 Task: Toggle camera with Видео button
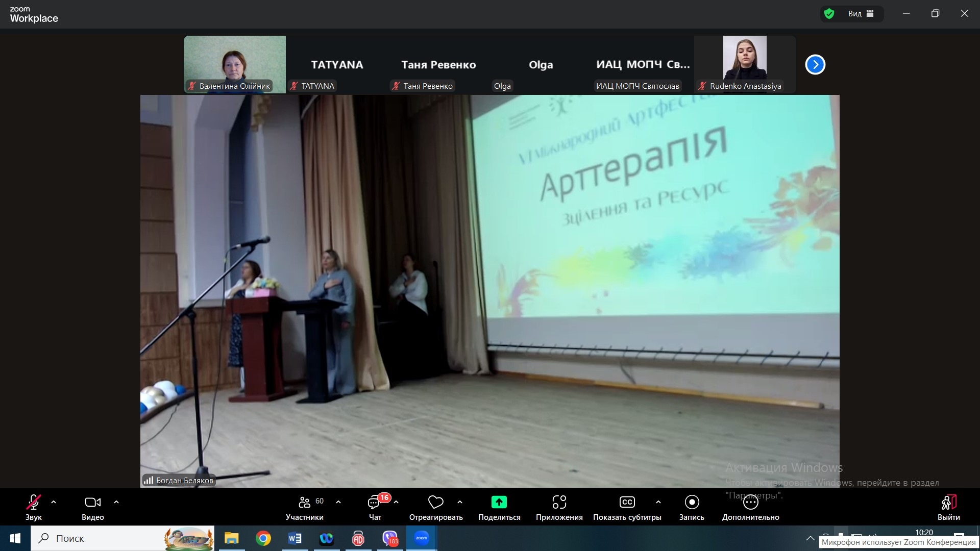click(92, 503)
